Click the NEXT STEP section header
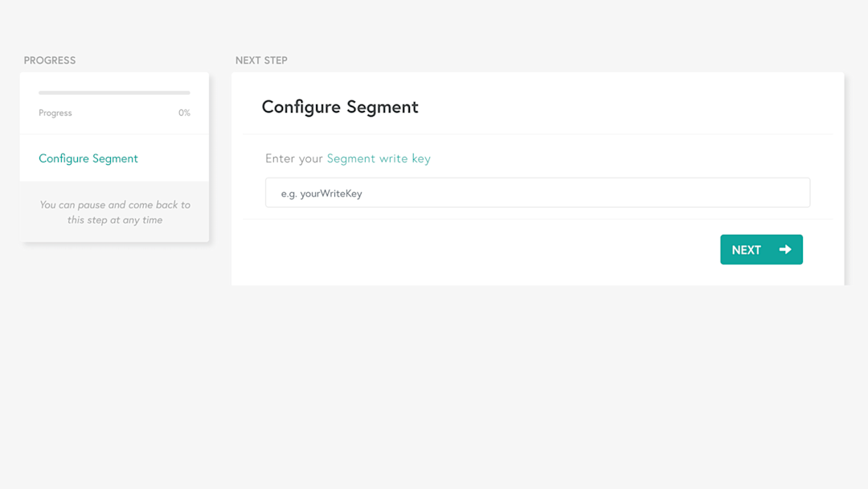The image size is (868, 489). [x=261, y=60]
